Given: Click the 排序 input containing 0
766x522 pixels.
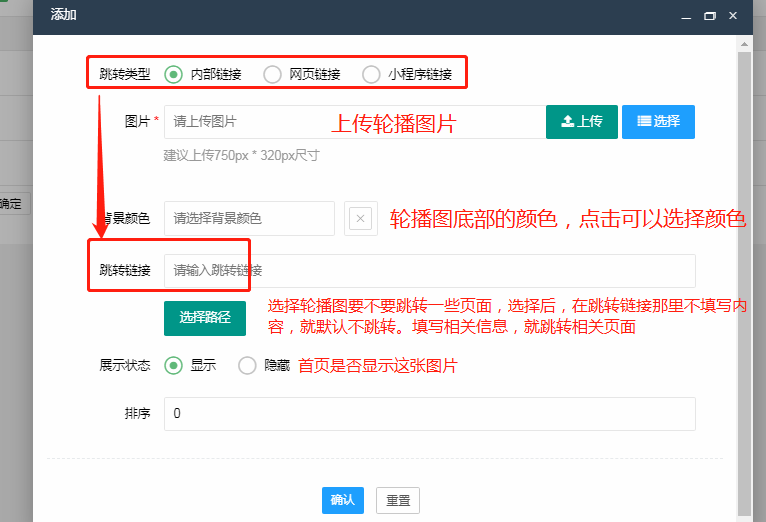Looking at the screenshot, I should 429,414.
